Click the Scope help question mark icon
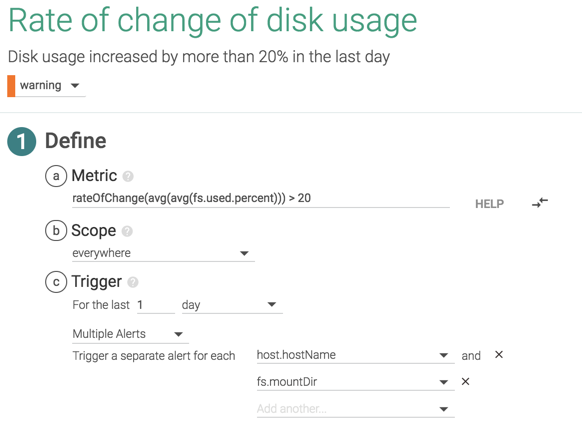The width and height of the screenshot is (582, 426). [127, 231]
